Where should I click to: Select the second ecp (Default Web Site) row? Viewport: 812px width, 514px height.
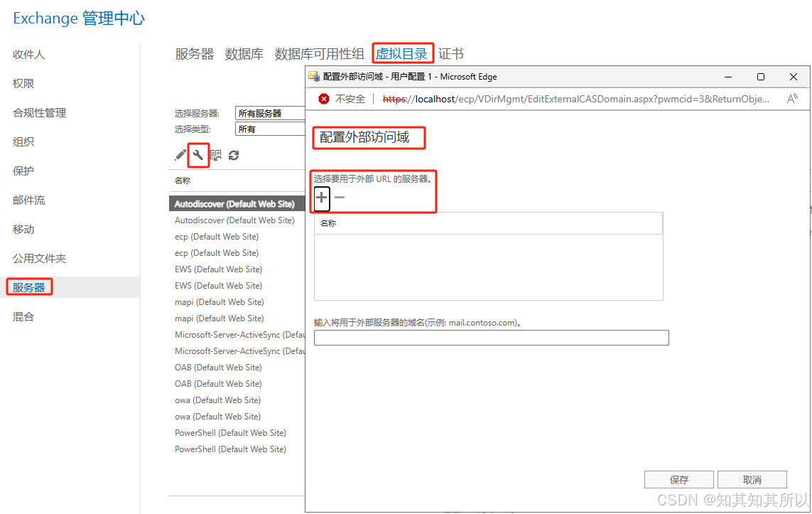click(237, 253)
